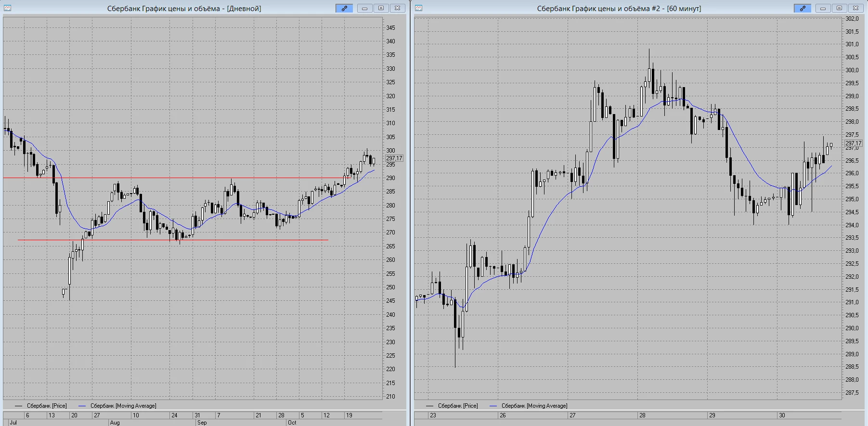
Task: Click the Aug month label on the daily time axis
Action: pyautogui.click(x=115, y=423)
